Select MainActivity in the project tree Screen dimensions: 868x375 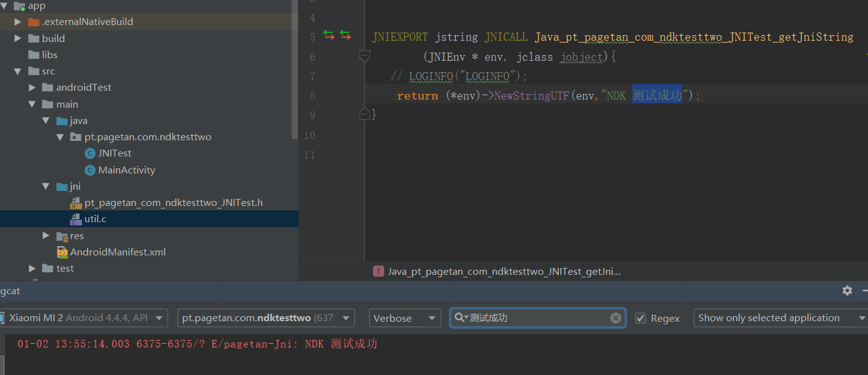pyautogui.click(x=126, y=170)
